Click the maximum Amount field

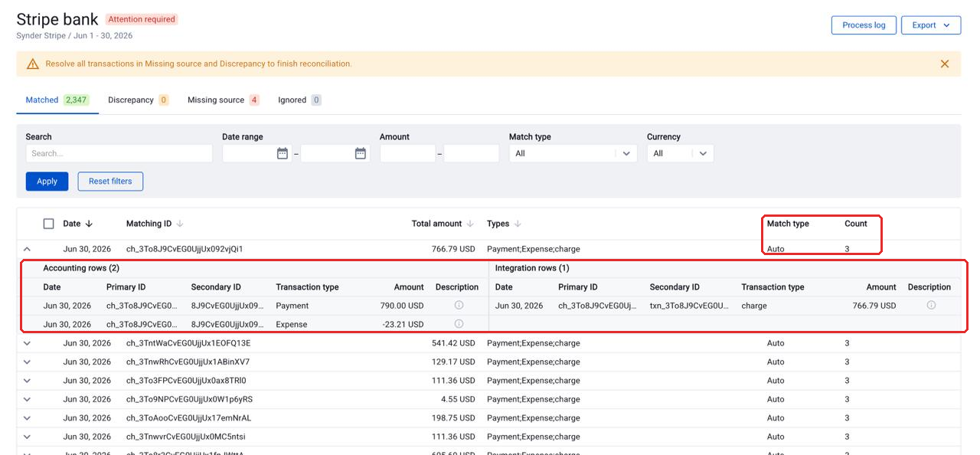[471, 153]
